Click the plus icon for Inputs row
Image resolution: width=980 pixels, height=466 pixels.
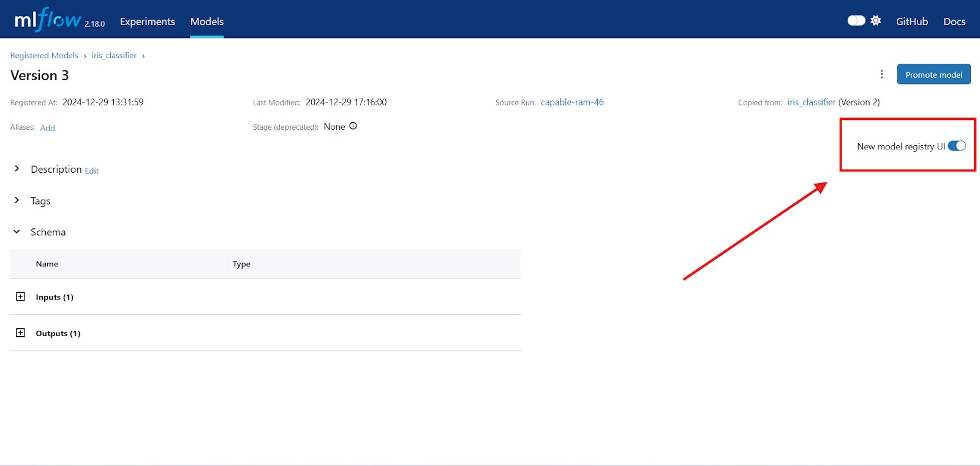tap(20, 296)
